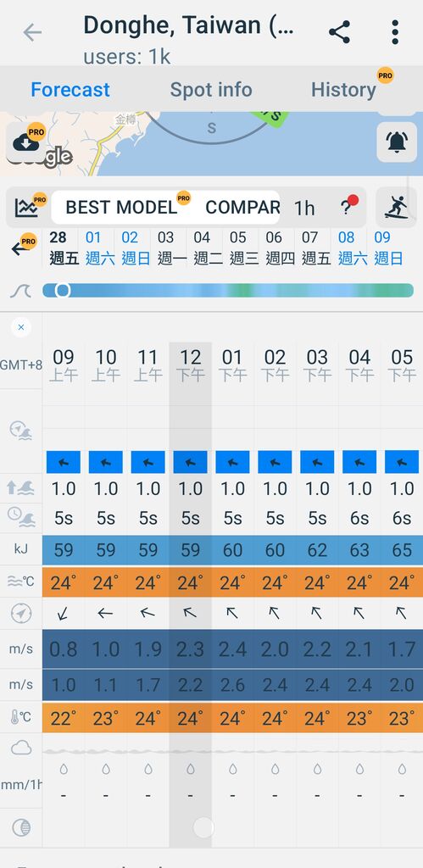Open offline map download PRO icon
This screenshot has width=423, height=868.
(26, 142)
